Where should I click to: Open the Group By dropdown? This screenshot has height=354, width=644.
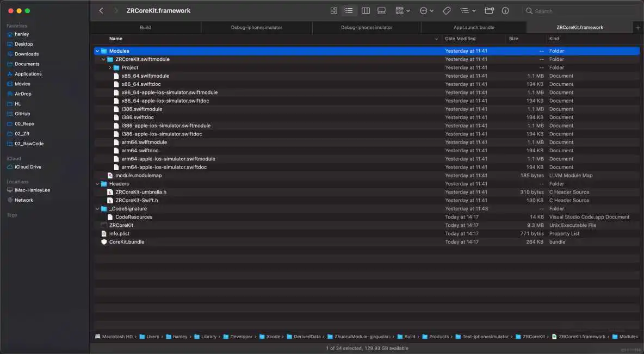[403, 11]
